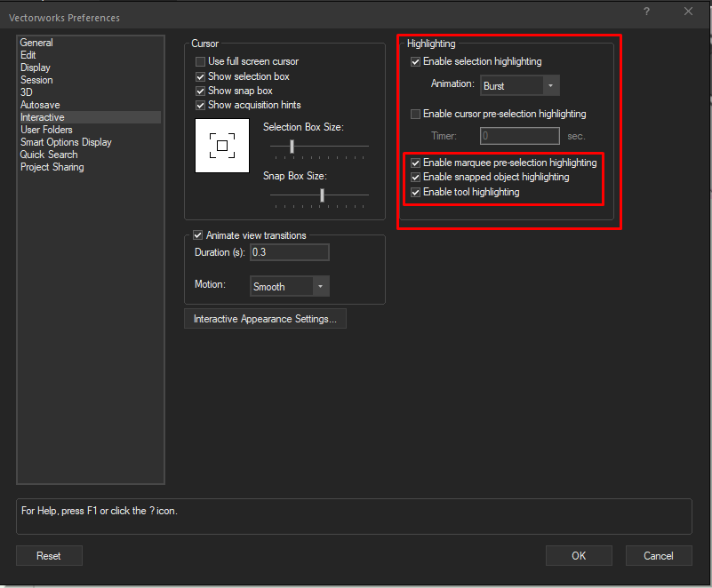The image size is (712, 588).
Task: Click the Reset button
Action: point(49,556)
